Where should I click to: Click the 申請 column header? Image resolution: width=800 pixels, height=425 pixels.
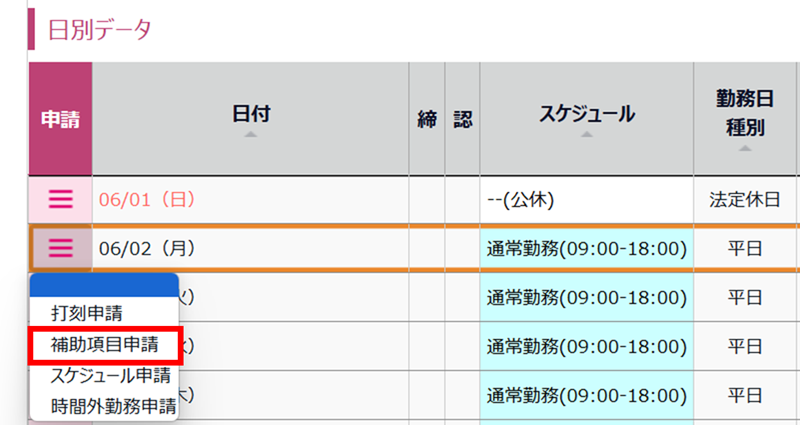[60, 118]
